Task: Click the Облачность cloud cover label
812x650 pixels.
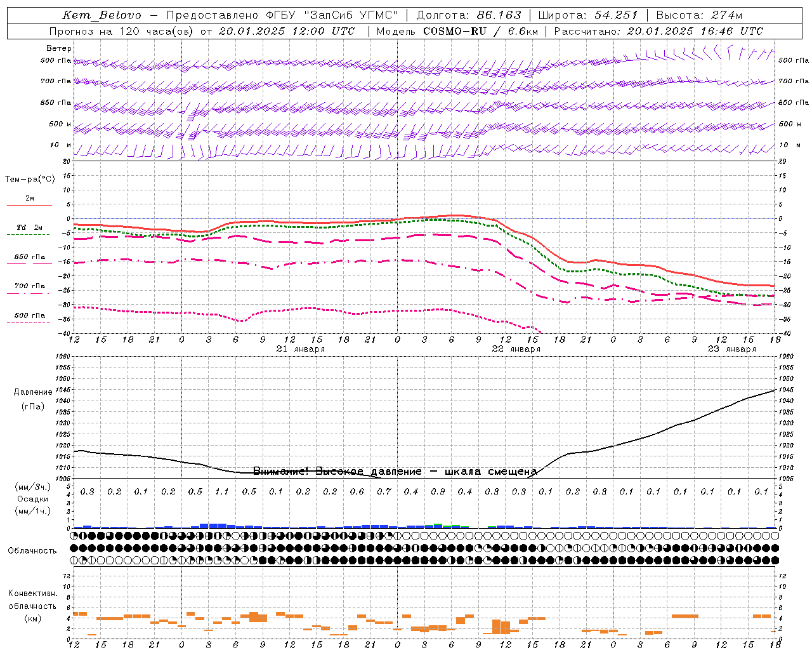Action: coord(32,550)
